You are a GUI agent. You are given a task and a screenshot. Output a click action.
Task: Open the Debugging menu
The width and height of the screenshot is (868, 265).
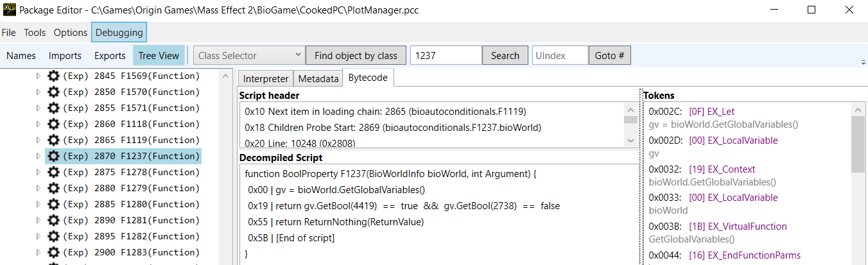[x=119, y=33]
